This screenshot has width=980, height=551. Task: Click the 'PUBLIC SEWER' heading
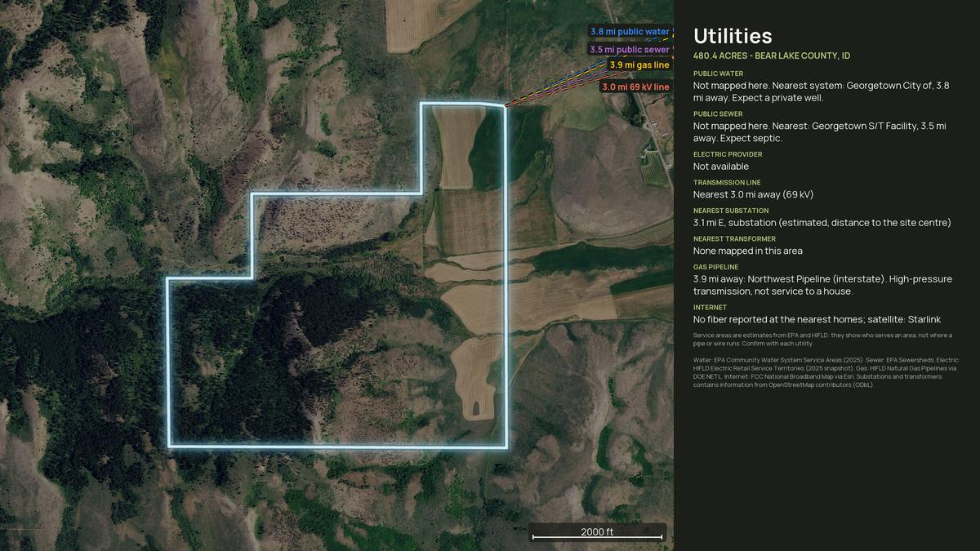(718, 114)
